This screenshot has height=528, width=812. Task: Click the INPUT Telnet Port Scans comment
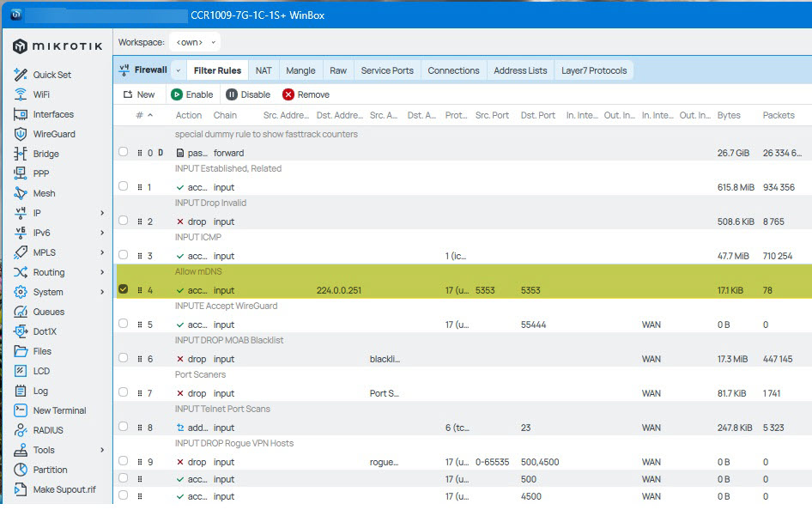pos(222,409)
